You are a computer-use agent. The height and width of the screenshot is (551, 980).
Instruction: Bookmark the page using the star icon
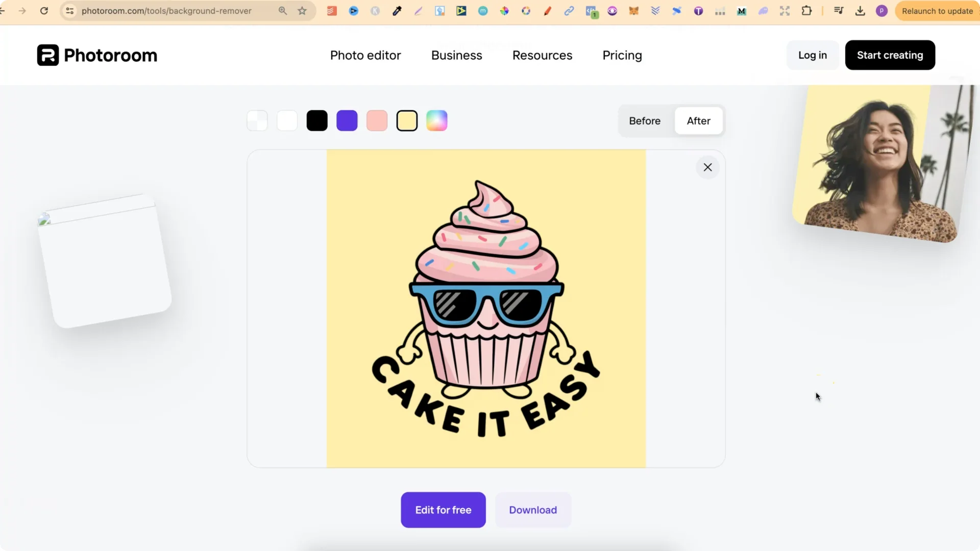pos(302,11)
